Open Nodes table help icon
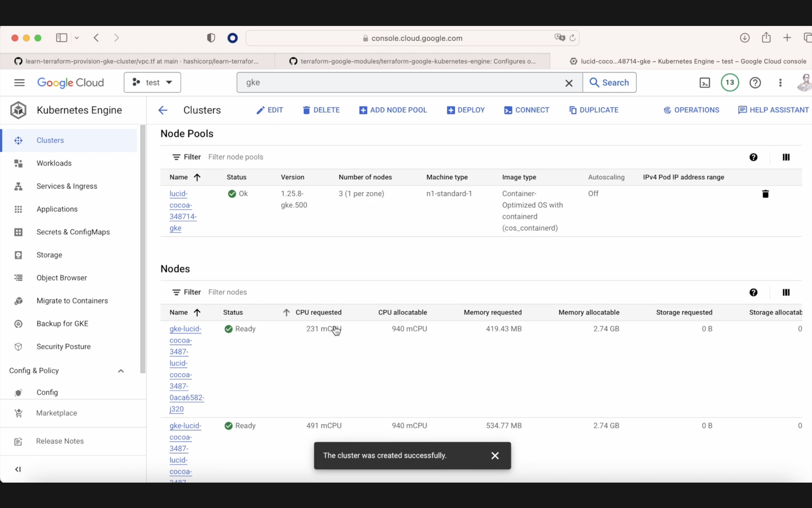812x508 pixels. pos(753,293)
